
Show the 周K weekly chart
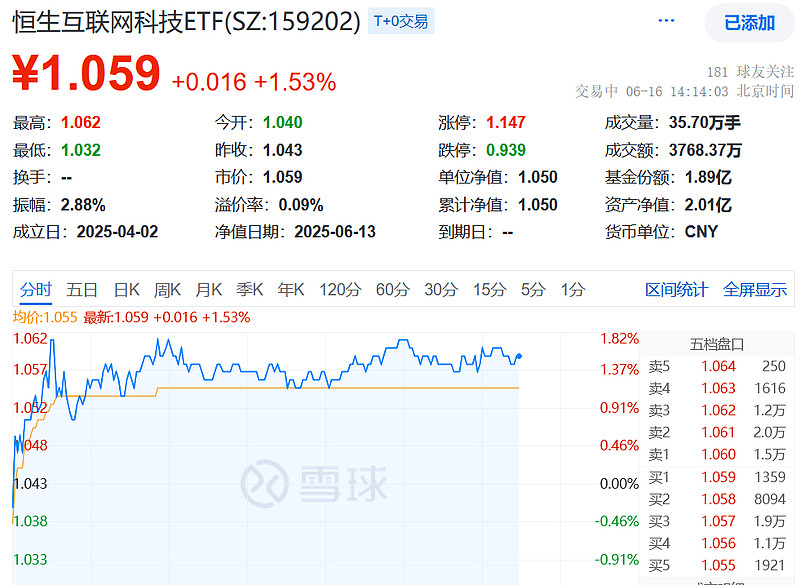(x=167, y=290)
